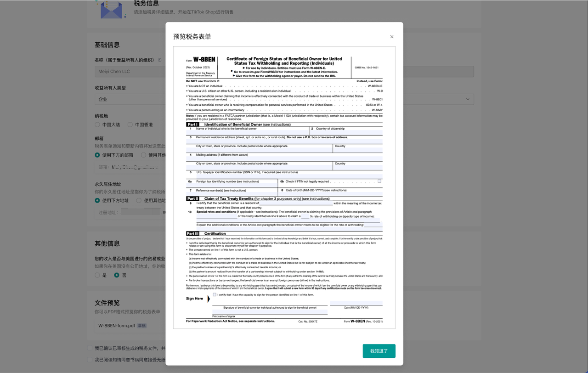Open the W-8BEN-form.pdf file link
Image resolution: width=588 pixels, height=373 pixels.
(117, 325)
